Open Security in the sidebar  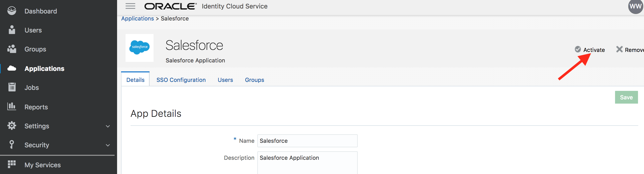point(37,145)
